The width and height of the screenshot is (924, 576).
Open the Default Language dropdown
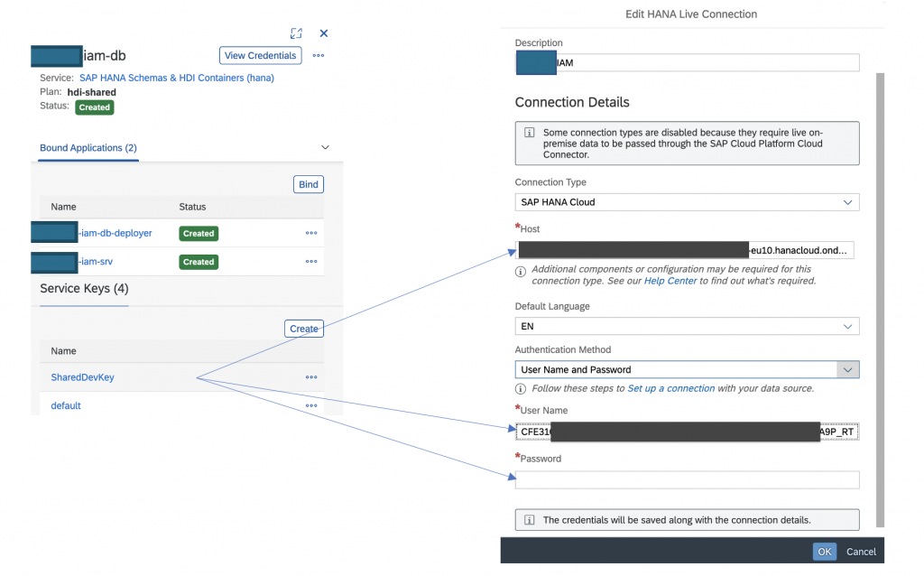[687, 326]
